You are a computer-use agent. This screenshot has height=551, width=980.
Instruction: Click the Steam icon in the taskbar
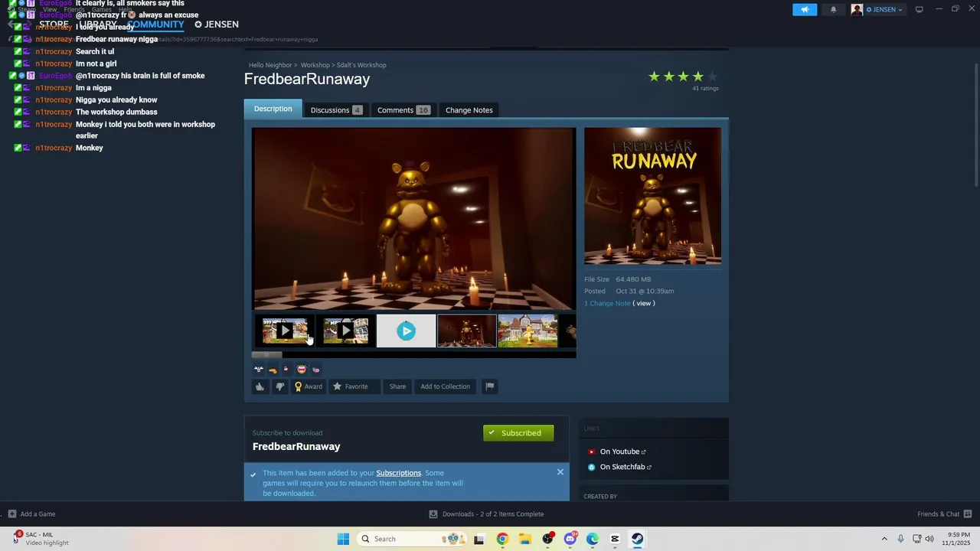tap(637, 539)
